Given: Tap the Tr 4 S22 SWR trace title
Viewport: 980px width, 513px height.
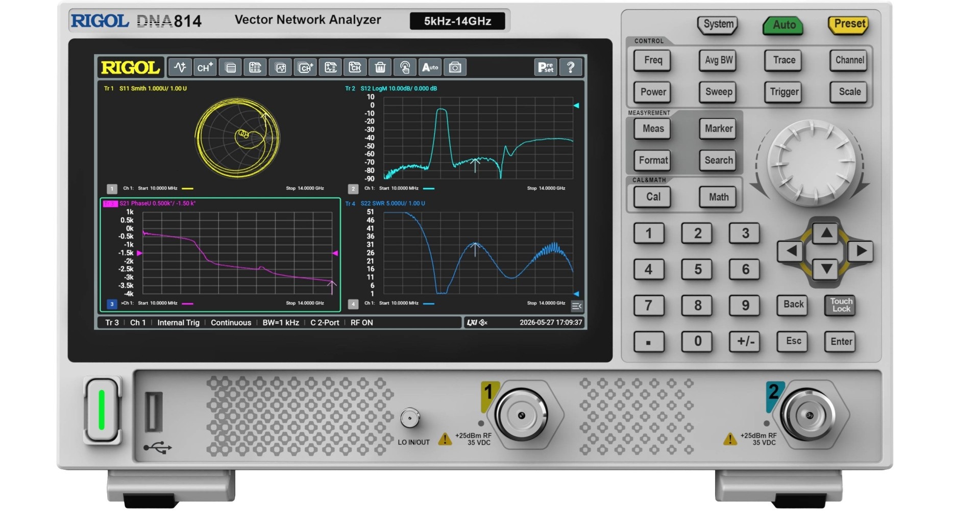Looking at the screenshot, I should pyautogui.click(x=385, y=203).
